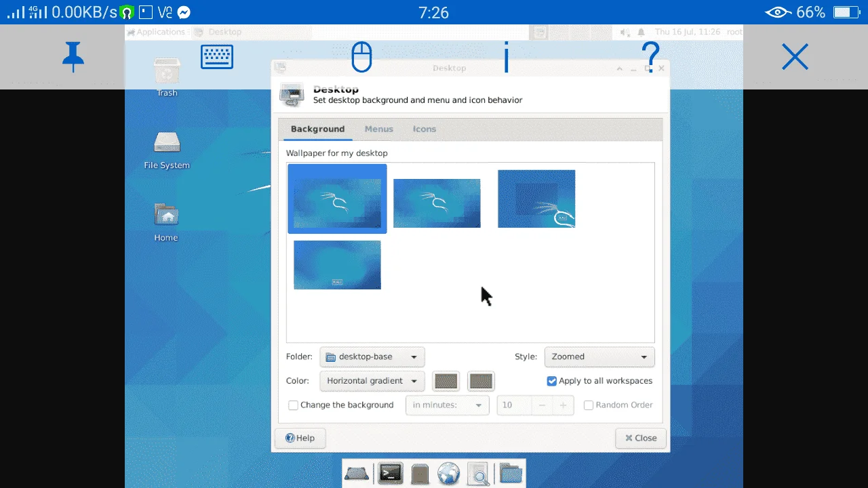
Task: Open the info icon in overlay
Action: pyautogui.click(x=506, y=57)
